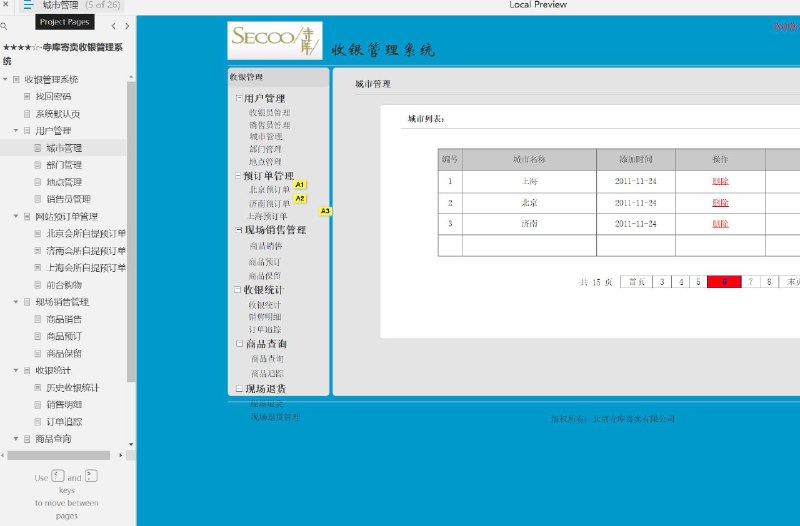Click the red highlighted page 6 button
This screenshot has height=526, width=800.
724,282
